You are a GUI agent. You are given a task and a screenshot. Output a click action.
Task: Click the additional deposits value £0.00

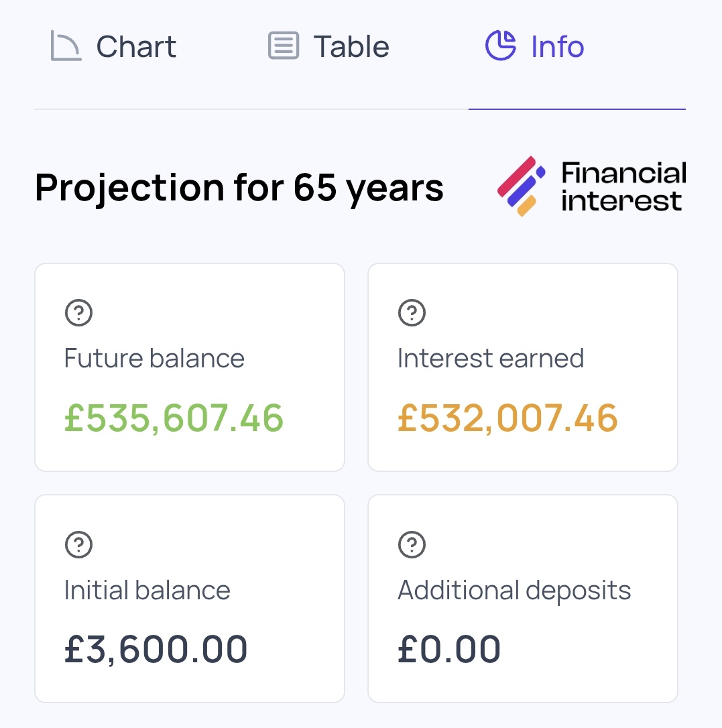click(x=449, y=649)
